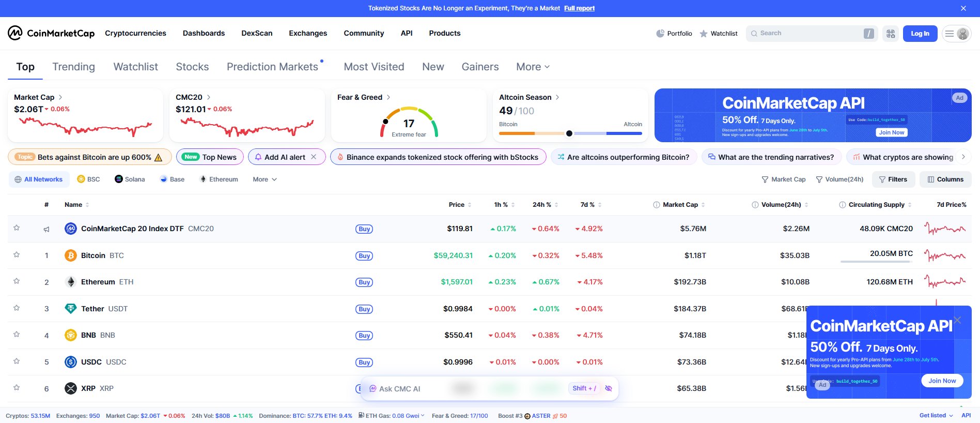The width and height of the screenshot is (980, 423).
Task: Open the Filters button
Action: coord(894,179)
